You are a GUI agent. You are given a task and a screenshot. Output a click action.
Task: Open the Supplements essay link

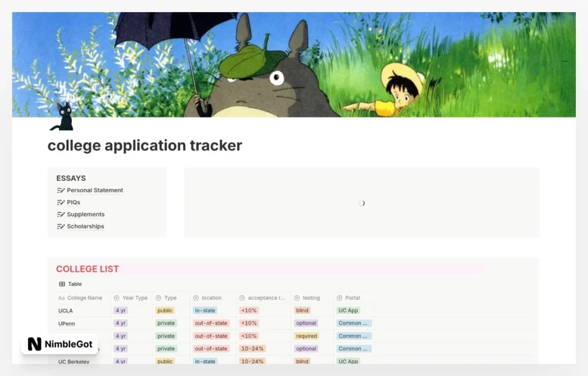[x=86, y=215]
